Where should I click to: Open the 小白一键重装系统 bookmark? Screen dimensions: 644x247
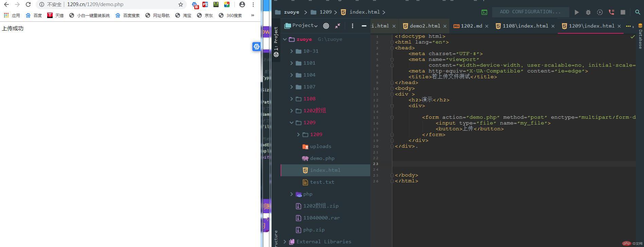tap(89, 15)
